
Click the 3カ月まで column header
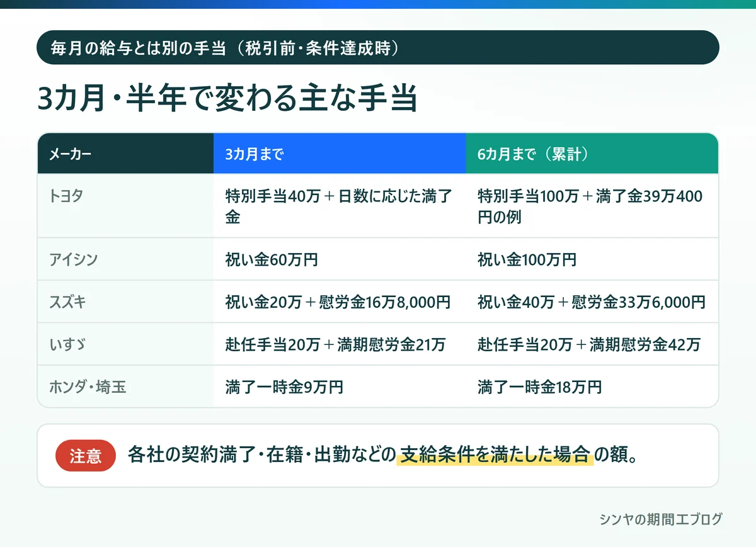point(340,154)
